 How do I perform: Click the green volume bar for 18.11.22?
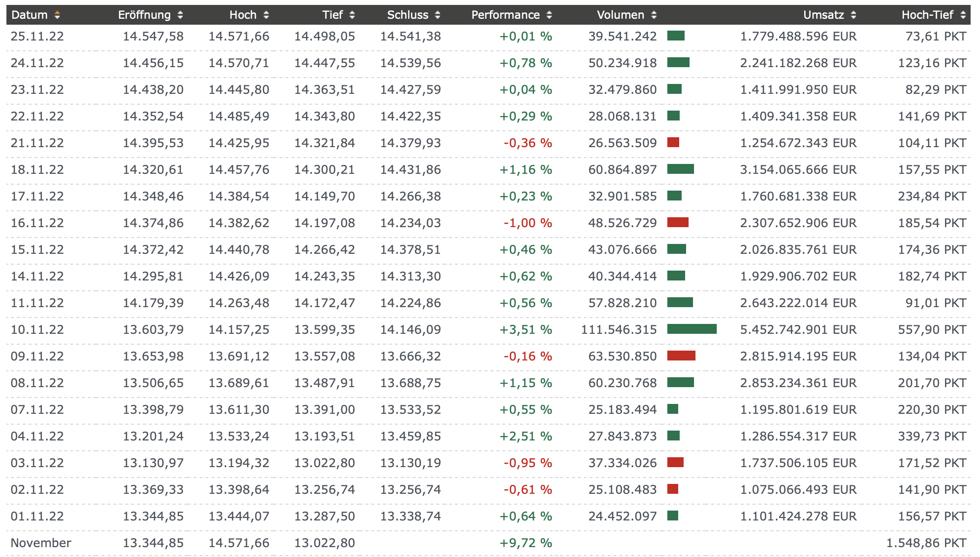(x=680, y=169)
